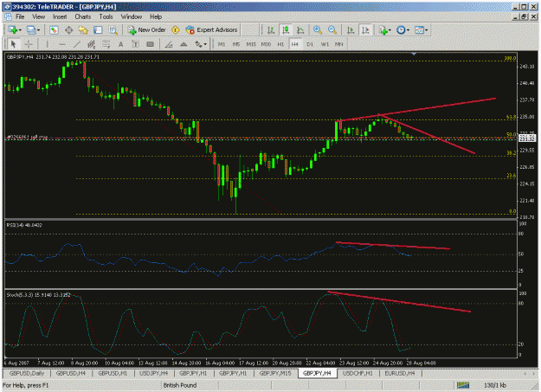Open the Strategy Tester magnifier icon
This screenshot has width=541, height=392.
point(113,30)
